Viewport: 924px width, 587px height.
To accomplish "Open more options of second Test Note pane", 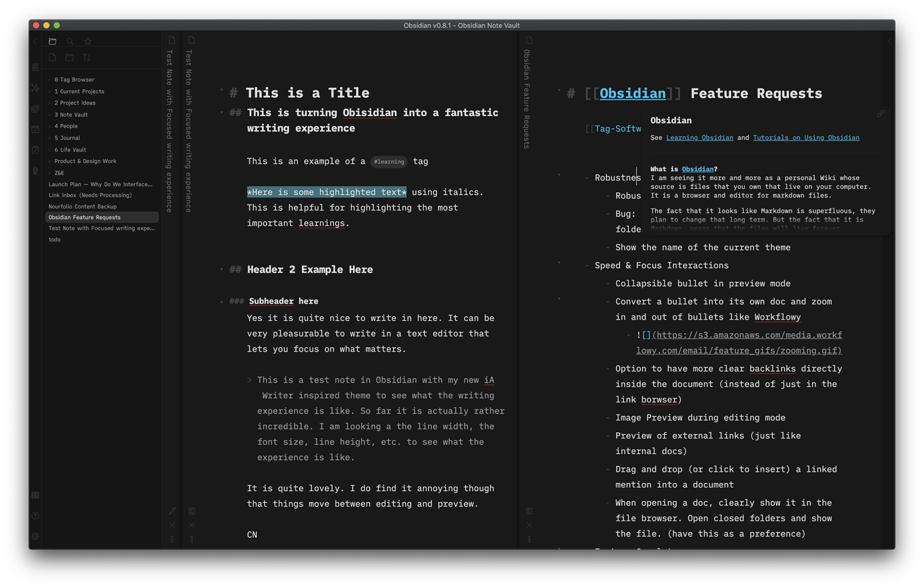I will (192, 539).
